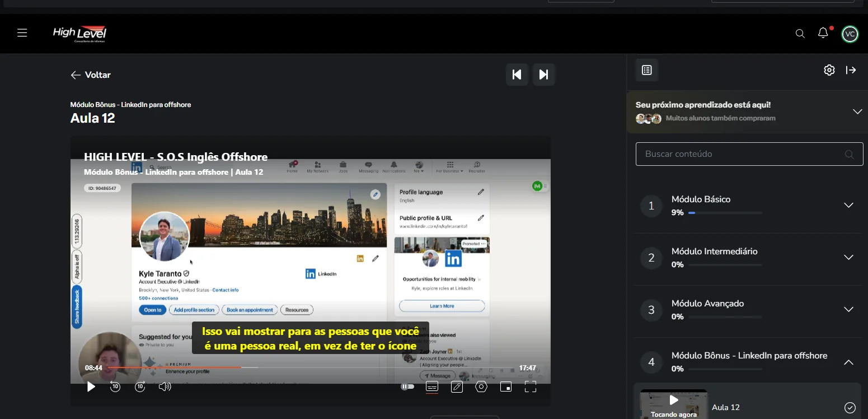Select the sidebar 'Módulo Bônus - LinkedIn para offshore' title

pyautogui.click(x=749, y=356)
